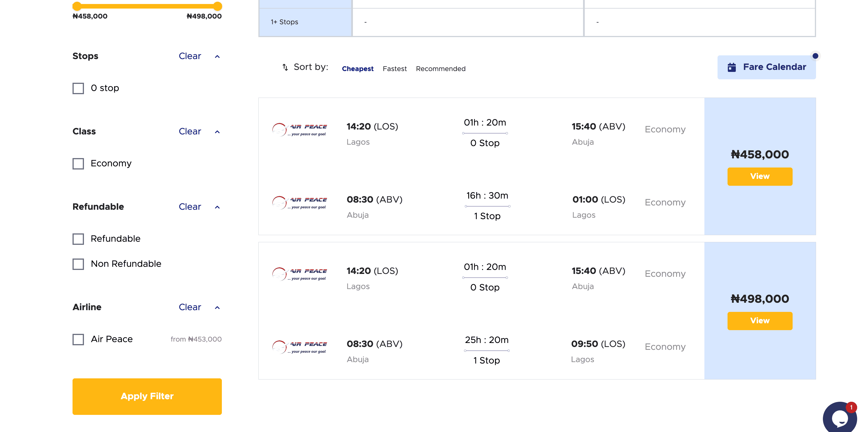The height and width of the screenshot is (432, 868).
Task: Click the sort arrows icon
Action: click(285, 68)
